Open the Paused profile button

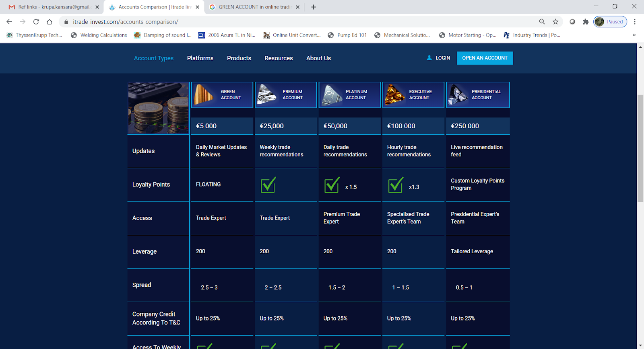point(610,22)
